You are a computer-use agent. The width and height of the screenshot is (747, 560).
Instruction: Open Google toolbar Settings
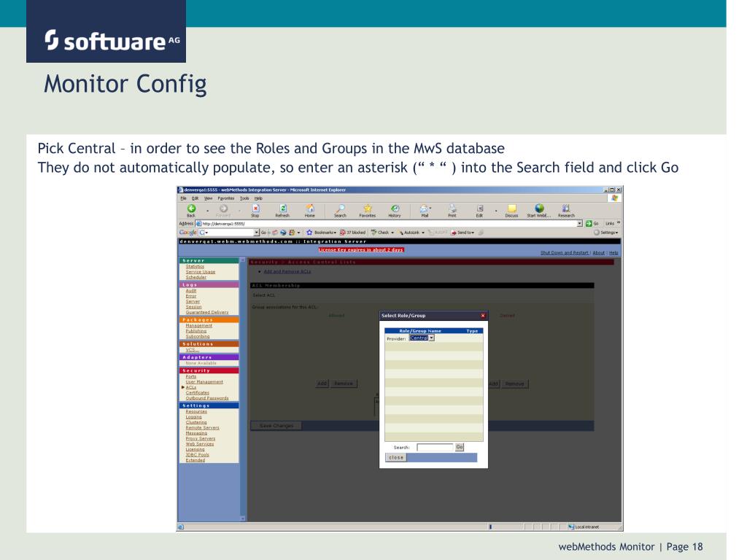click(x=606, y=233)
